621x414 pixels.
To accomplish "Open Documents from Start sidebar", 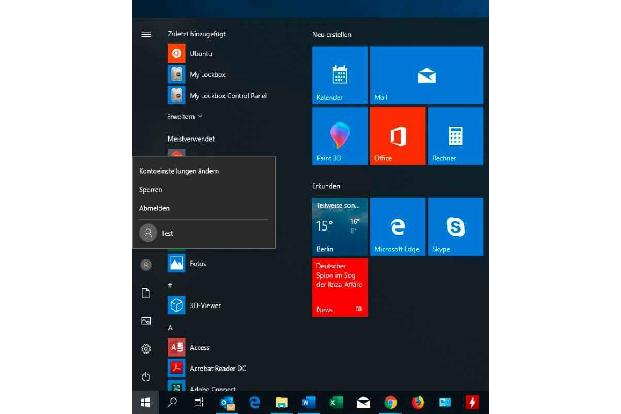I will point(146,293).
